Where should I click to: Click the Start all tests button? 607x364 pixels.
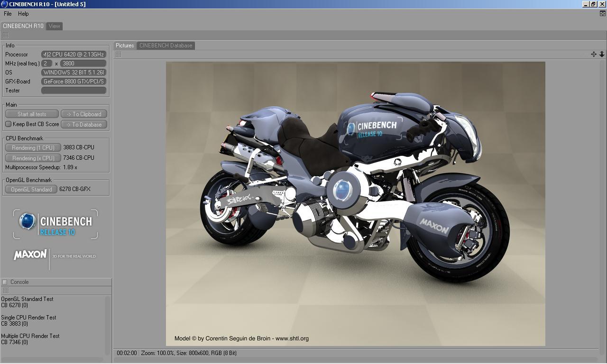tap(32, 114)
